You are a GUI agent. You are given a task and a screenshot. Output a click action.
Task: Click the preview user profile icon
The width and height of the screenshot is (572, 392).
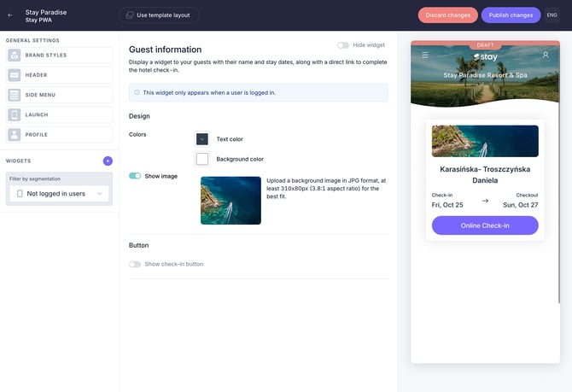point(546,56)
